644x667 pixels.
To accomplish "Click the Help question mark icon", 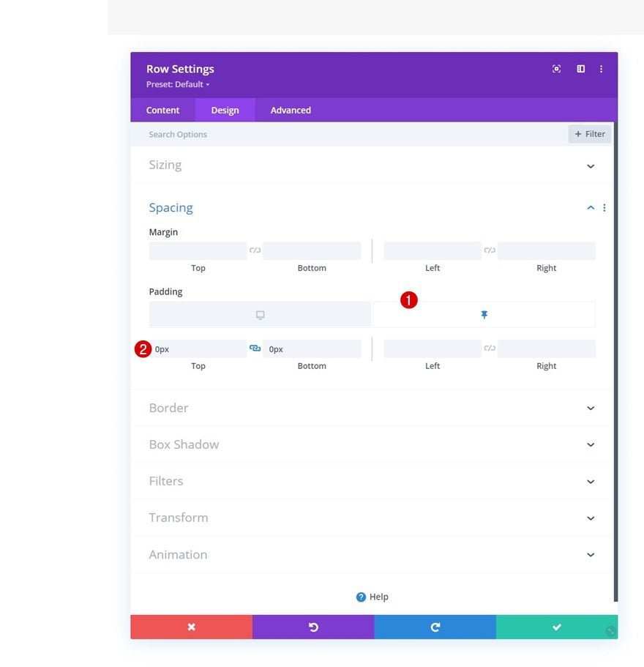I will [361, 597].
